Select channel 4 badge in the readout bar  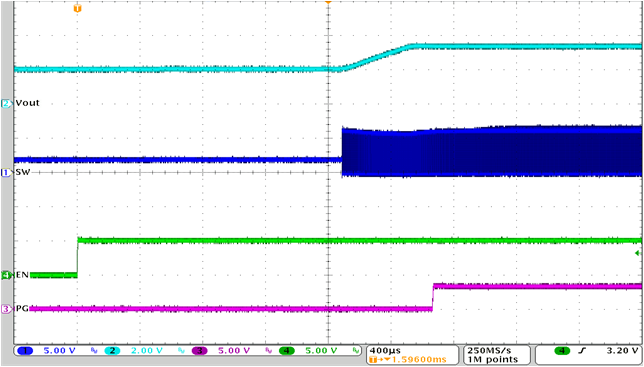(287, 351)
